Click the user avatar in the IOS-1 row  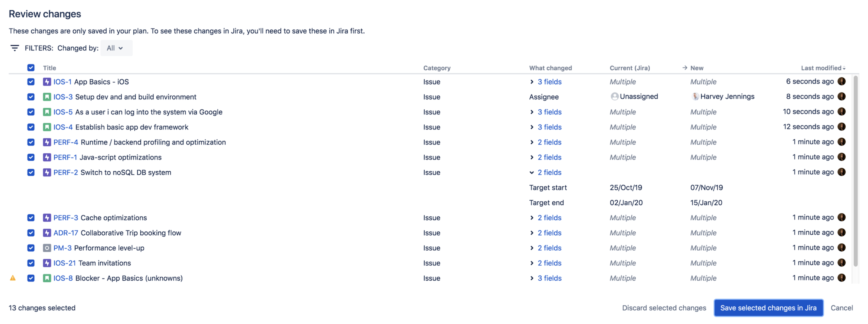coord(841,81)
